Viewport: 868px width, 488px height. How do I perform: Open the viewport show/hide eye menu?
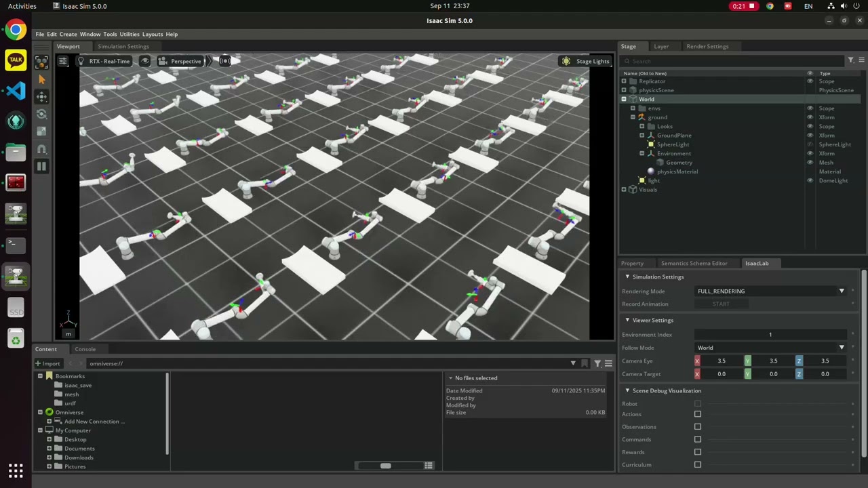pyautogui.click(x=145, y=61)
